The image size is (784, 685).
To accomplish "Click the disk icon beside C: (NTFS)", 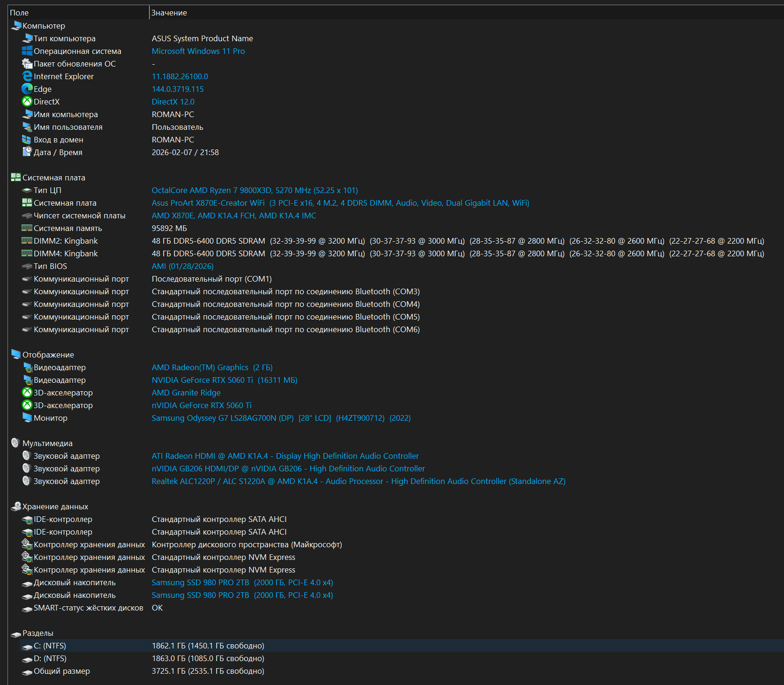I will (x=27, y=646).
